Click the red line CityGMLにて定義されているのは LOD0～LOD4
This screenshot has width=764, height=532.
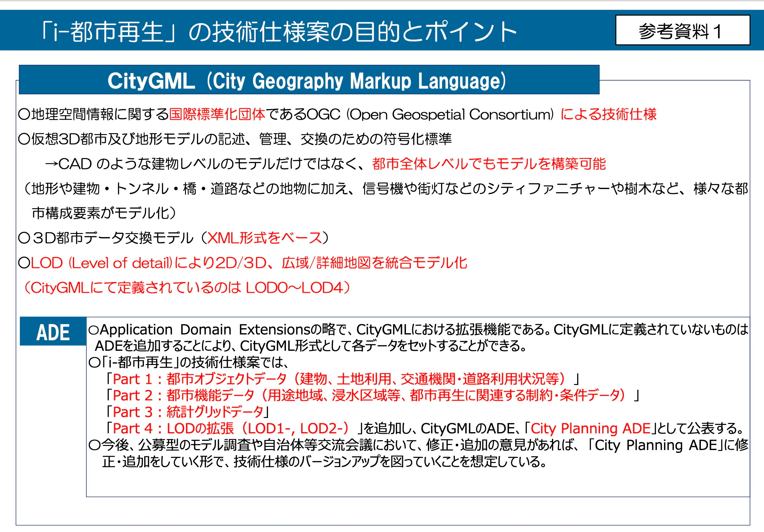(188, 288)
